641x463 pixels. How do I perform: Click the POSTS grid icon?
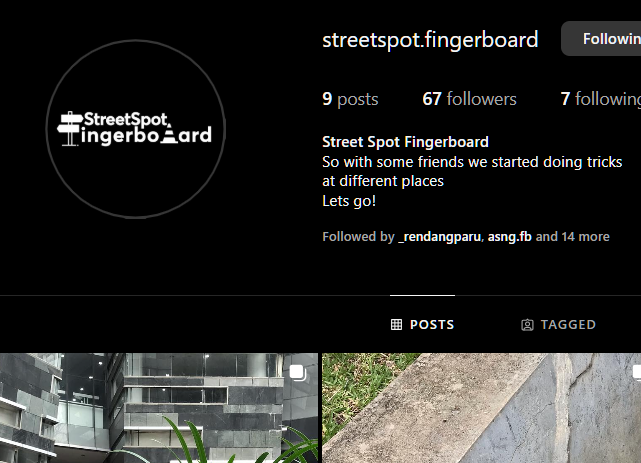(396, 324)
